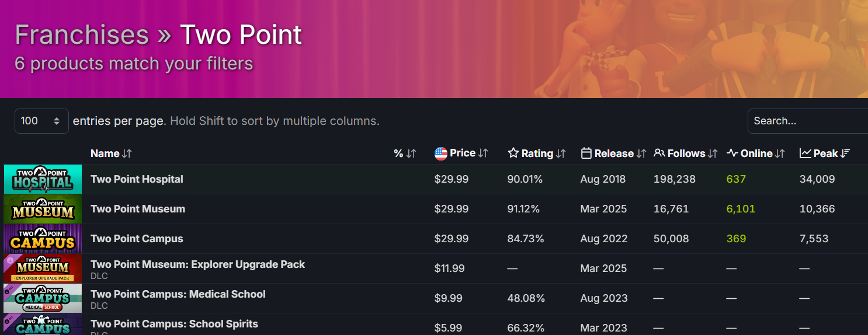This screenshot has height=335, width=868.
Task: Click Two Point Campus logo thumbnail
Action: pos(43,239)
